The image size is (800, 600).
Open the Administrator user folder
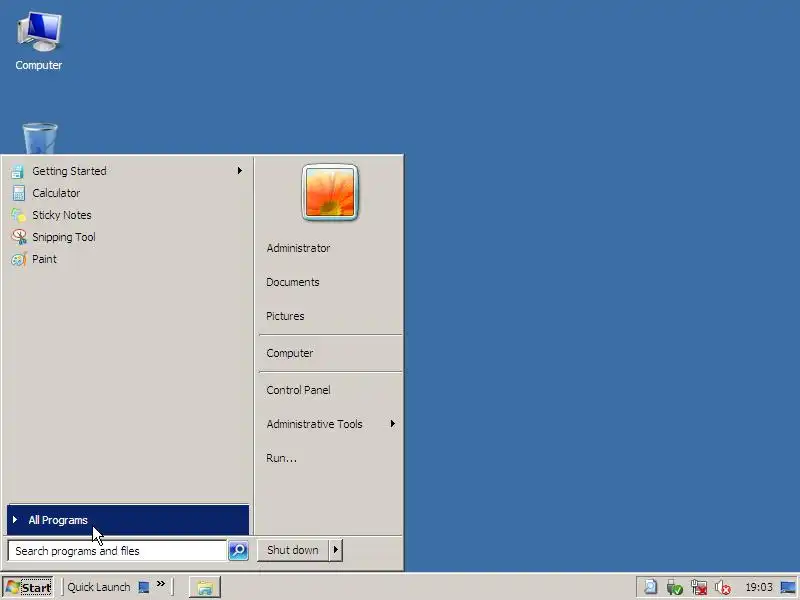(298, 248)
